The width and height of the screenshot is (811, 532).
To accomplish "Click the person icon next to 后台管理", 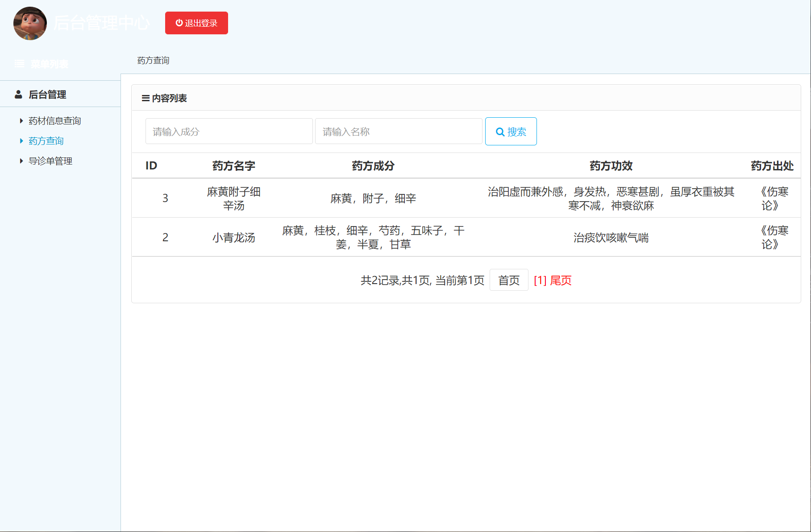I will pyautogui.click(x=18, y=94).
